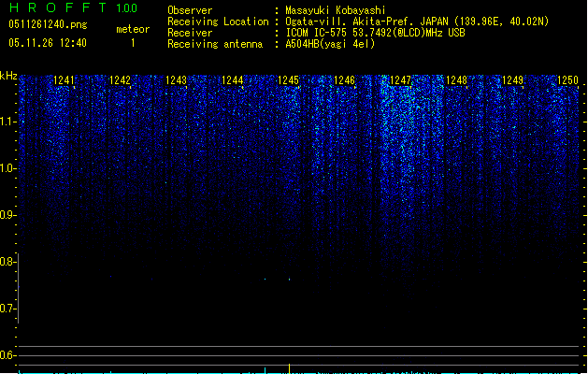
Task: Click the 0.6 kHz axis label
Action: pyautogui.click(x=7, y=355)
